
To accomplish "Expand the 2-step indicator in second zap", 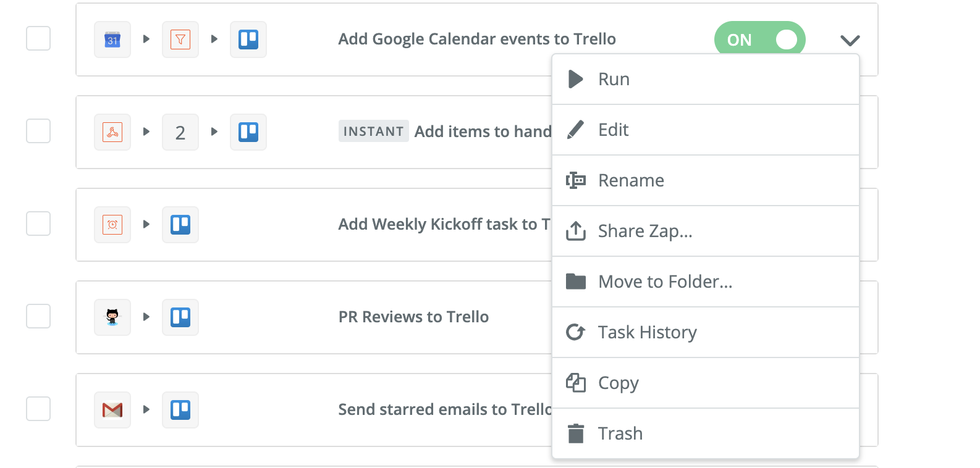I will coord(180,132).
